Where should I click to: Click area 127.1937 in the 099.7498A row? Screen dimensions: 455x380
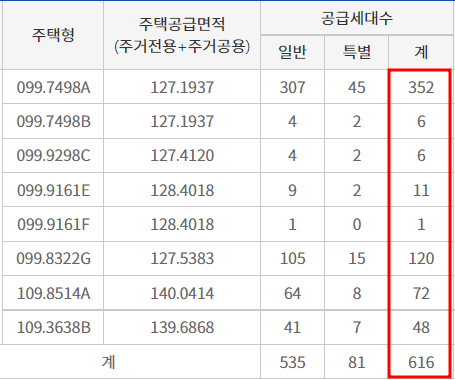coord(182,88)
